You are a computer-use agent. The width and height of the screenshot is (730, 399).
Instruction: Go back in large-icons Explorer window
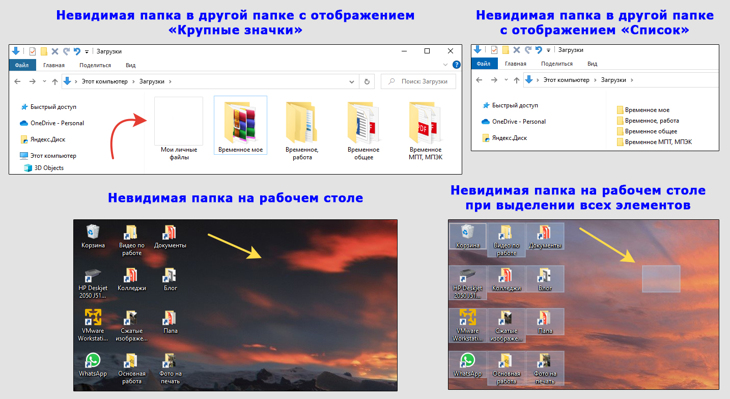click(x=17, y=81)
